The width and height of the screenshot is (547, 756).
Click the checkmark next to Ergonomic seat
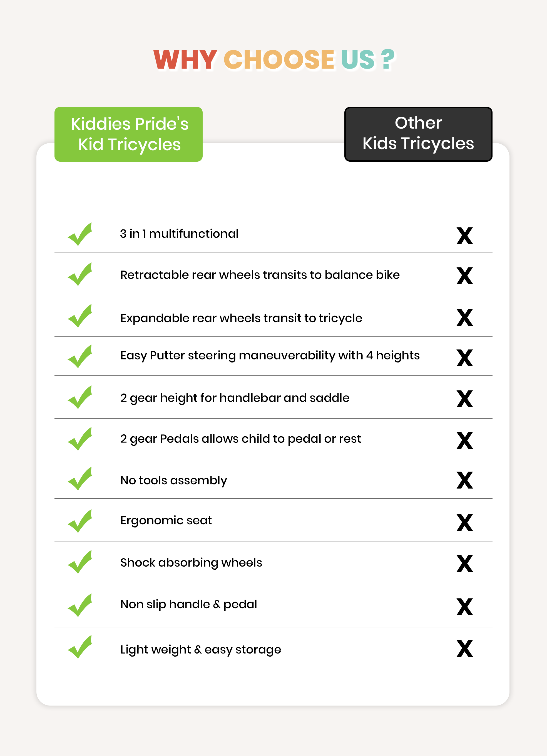pyautogui.click(x=80, y=521)
